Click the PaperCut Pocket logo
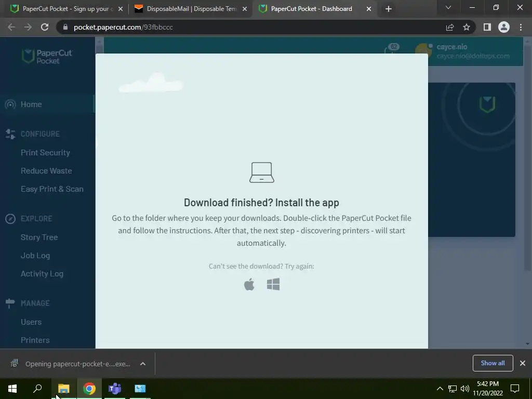 pos(47,56)
